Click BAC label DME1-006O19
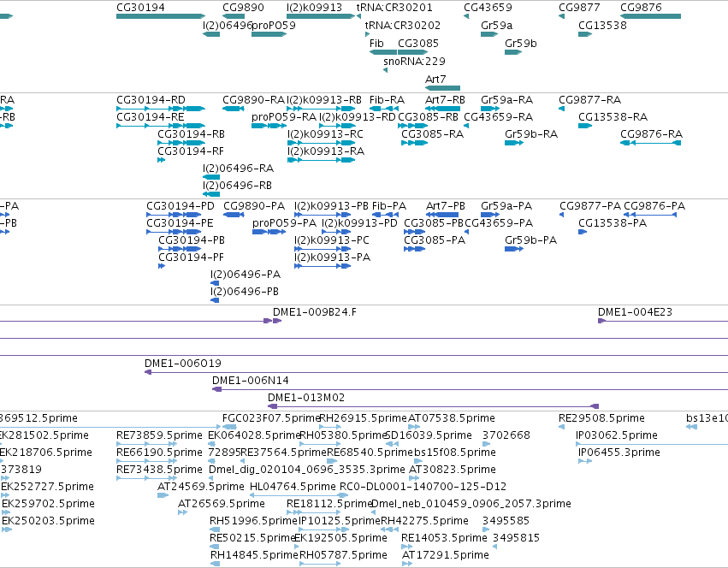 point(183,364)
